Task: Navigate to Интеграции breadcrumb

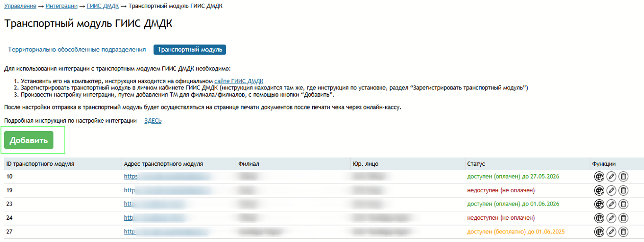Action: point(61,6)
